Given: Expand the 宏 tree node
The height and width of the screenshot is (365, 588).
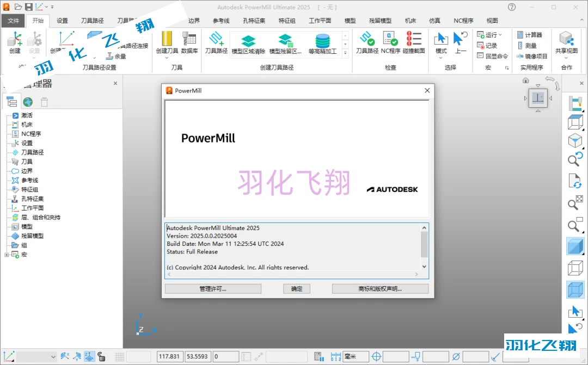Looking at the screenshot, I should tap(7, 255).
